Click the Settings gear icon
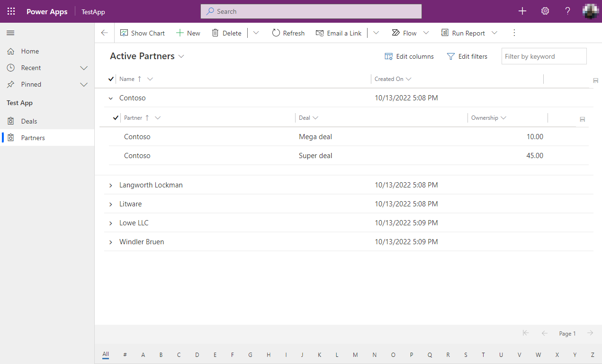Screen dimensions: 602x364 tap(545, 11)
